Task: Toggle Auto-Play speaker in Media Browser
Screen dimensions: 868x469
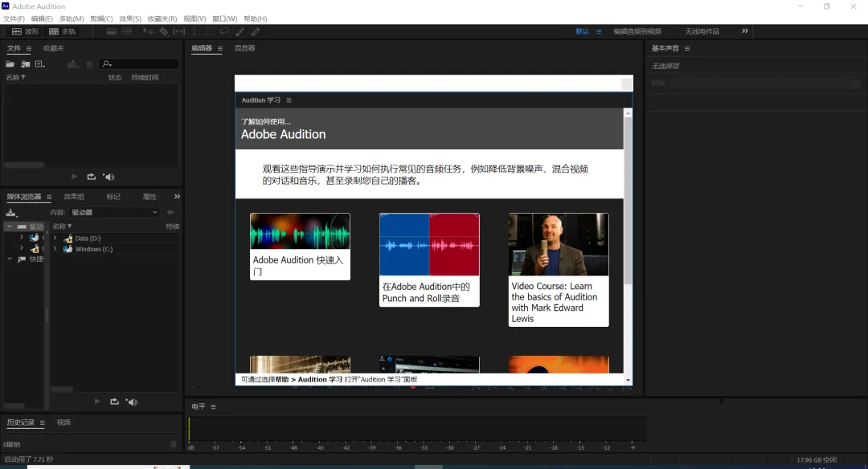Action: click(131, 402)
